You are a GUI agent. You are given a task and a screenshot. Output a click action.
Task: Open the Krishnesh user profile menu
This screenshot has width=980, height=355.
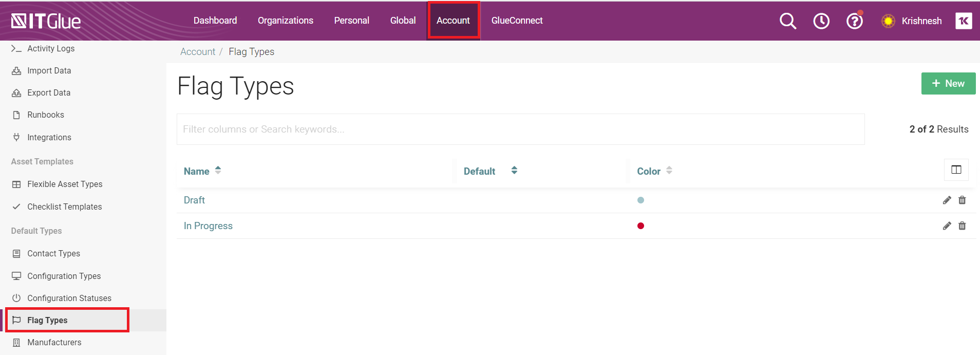(x=921, y=21)
